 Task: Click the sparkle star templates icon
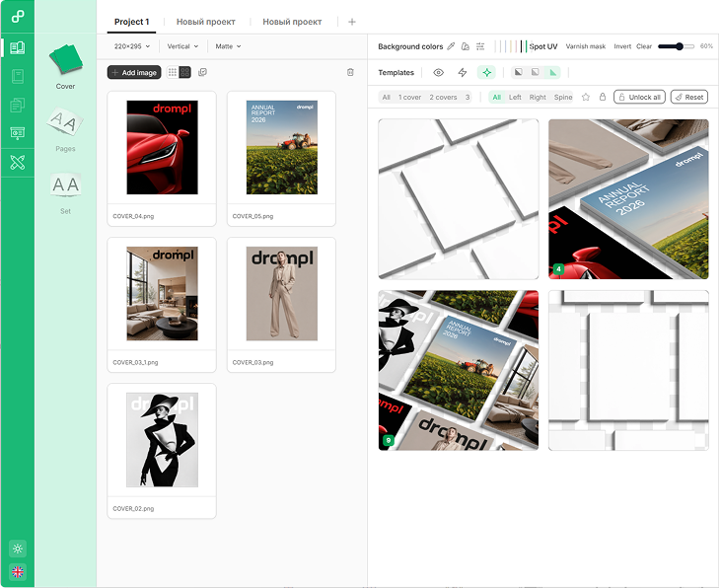coord(486,73)
